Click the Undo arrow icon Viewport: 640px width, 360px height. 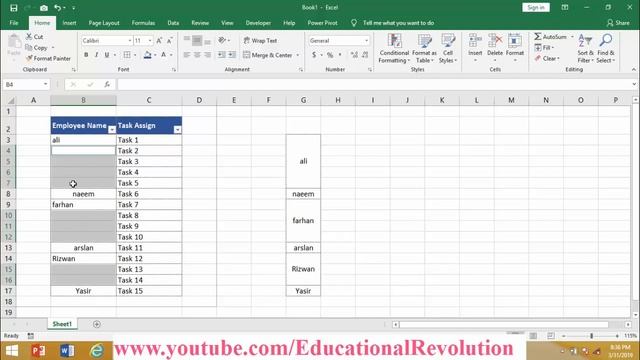click(x=58, y=8)
